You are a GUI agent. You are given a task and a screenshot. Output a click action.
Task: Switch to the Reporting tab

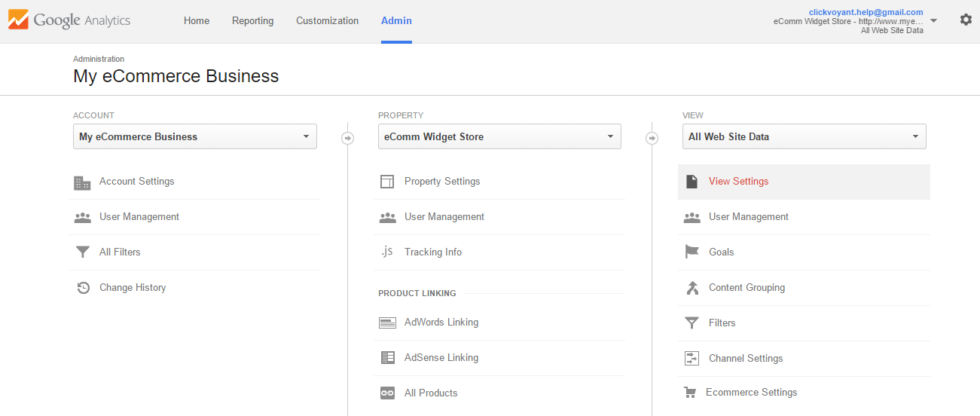tap(252, 21)
